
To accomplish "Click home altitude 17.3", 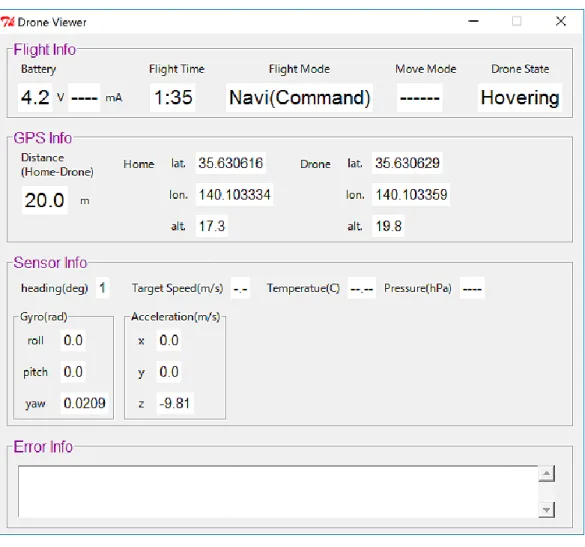I will pos(212,226).
